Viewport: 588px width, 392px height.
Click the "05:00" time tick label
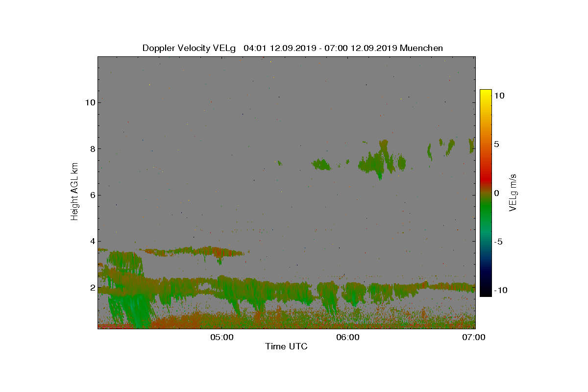coord(221,337)
